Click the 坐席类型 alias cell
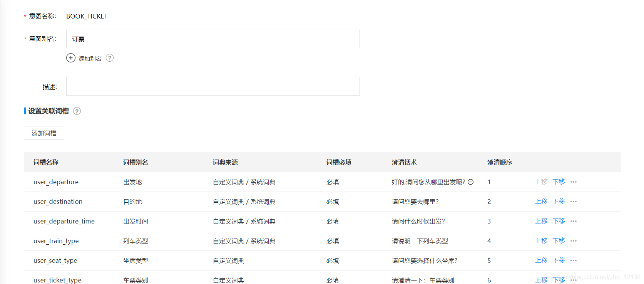 click(x=135, y=260)
